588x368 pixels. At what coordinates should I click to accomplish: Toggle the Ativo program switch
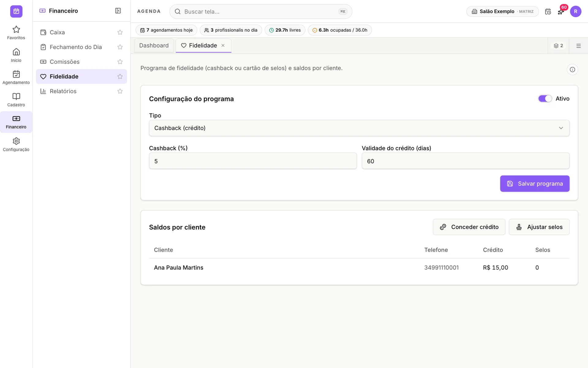(x=545, y=98)
